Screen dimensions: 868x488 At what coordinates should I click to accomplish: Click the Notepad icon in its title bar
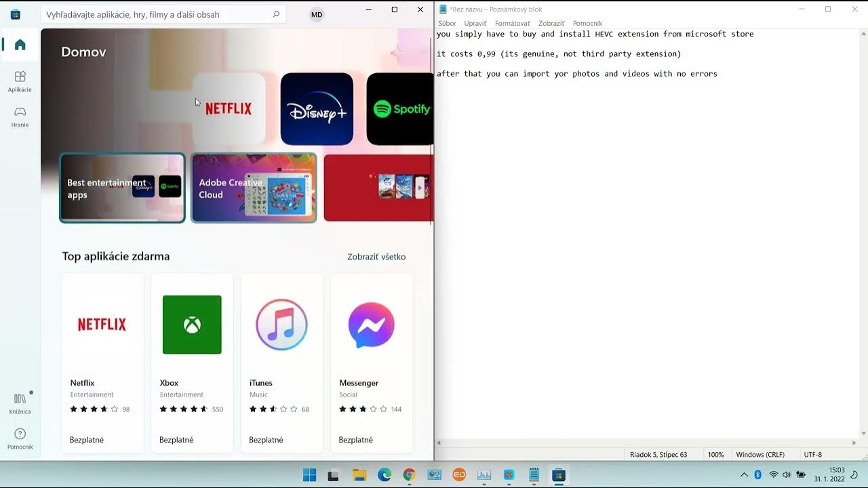coord(443,9)
